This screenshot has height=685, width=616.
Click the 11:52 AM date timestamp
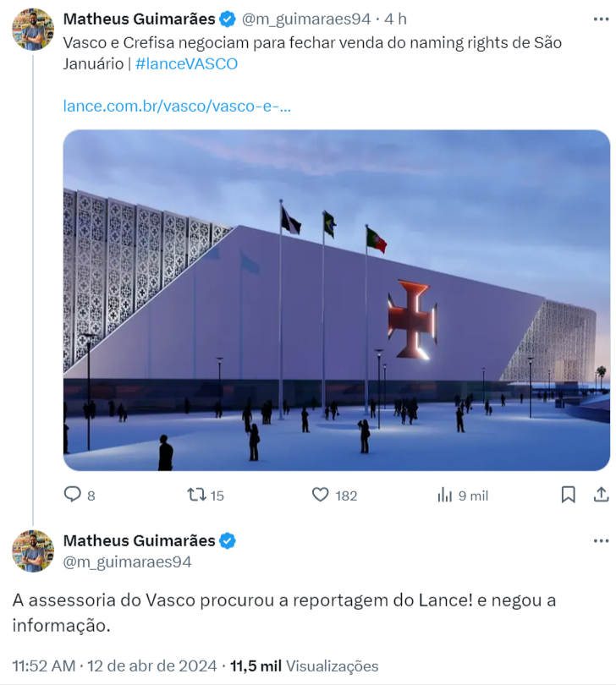(x=114, y=666)
